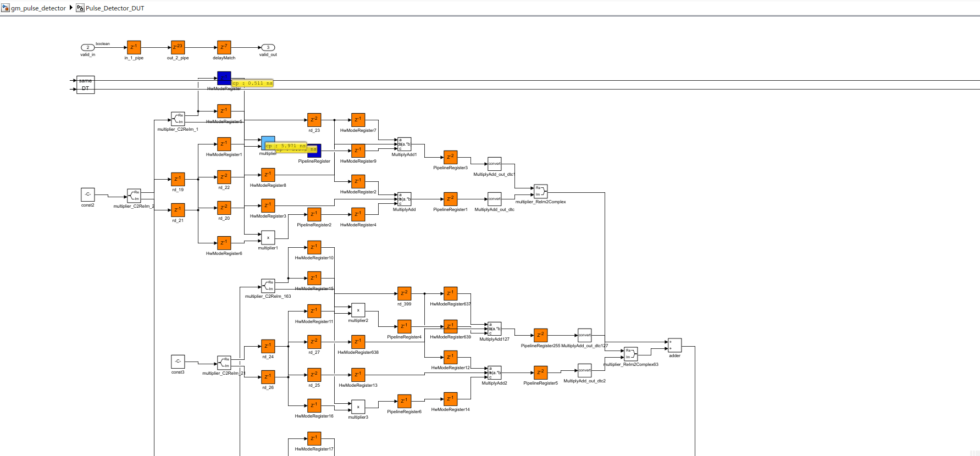The image size is (980, 456).
Task: Select the valid_out output port
Action: 268,47
